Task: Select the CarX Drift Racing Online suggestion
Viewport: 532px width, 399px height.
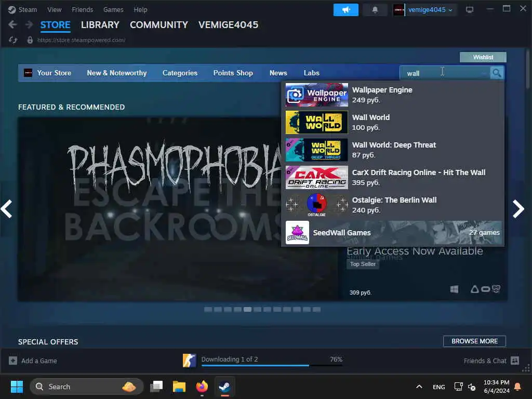Action: tap(393, 177)
